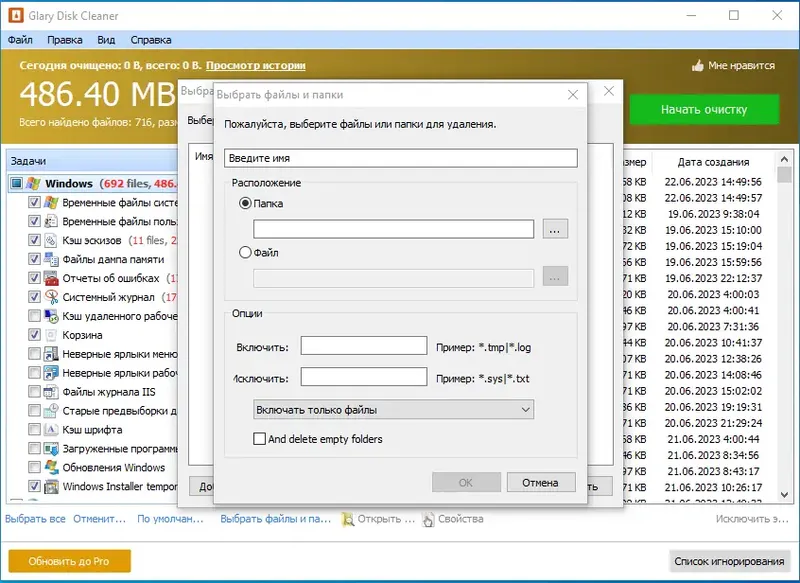The image size is (800, 583).
Task: Click the folder browse button
Action: (555, 229)
